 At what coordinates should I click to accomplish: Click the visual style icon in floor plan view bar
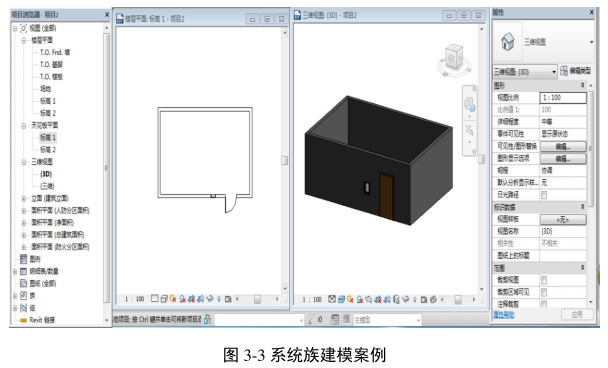click(164, 299)
